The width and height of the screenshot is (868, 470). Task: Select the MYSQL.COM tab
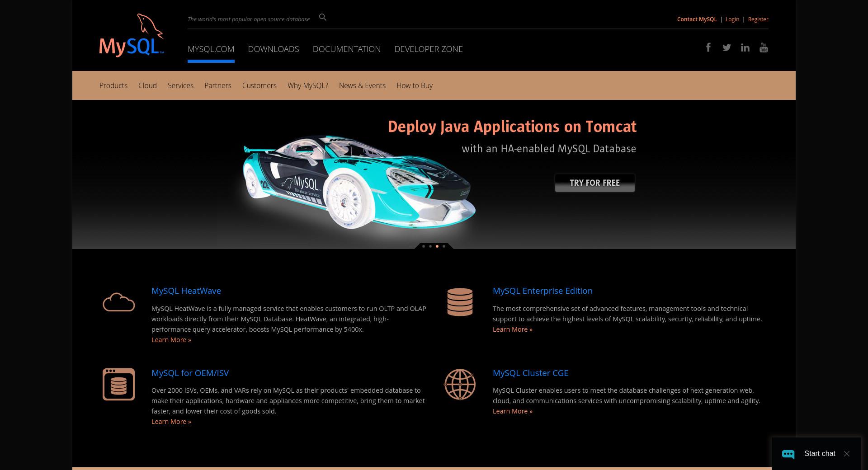(x=211, y=49)
